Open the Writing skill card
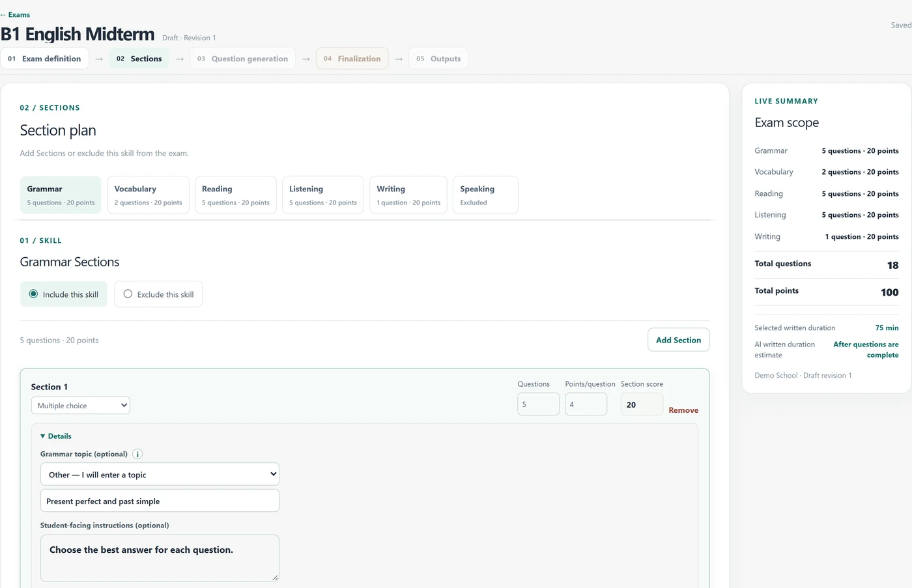Image resolution: width=912 pixels, height=588 pixels. (408, 195)
